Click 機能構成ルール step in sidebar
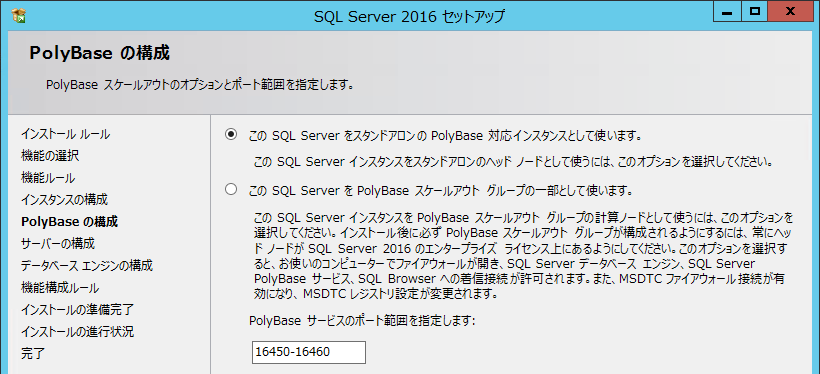The height and width of the screenshot is (374, 820). click(x=60, y=288)
